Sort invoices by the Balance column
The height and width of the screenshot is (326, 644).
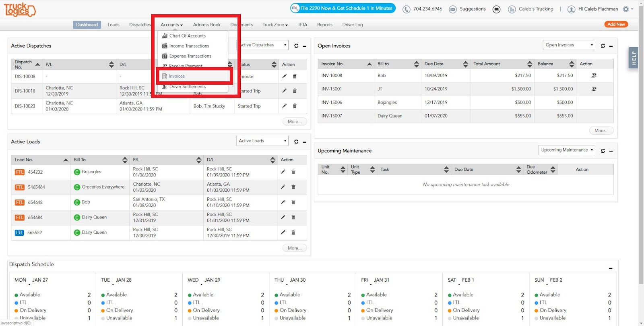[x=572, y=64]
